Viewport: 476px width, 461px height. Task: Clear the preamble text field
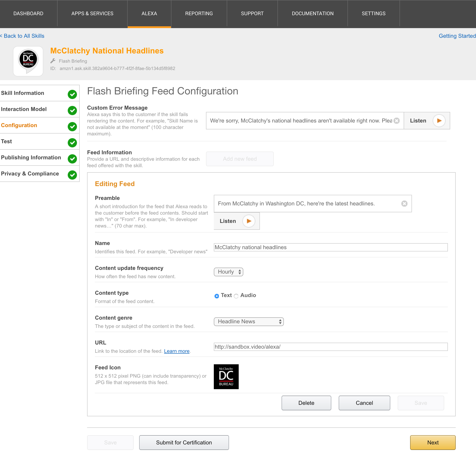pyautogui.click(x=404, y=203)
